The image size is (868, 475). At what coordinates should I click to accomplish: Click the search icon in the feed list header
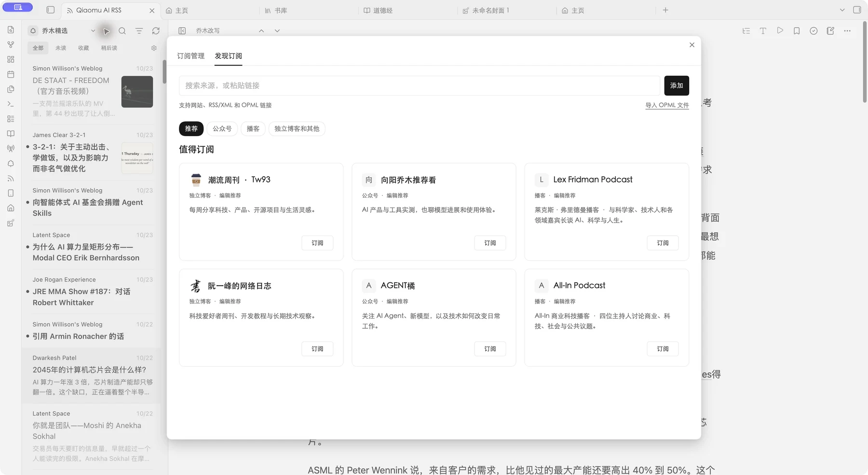tap(122, 31)
